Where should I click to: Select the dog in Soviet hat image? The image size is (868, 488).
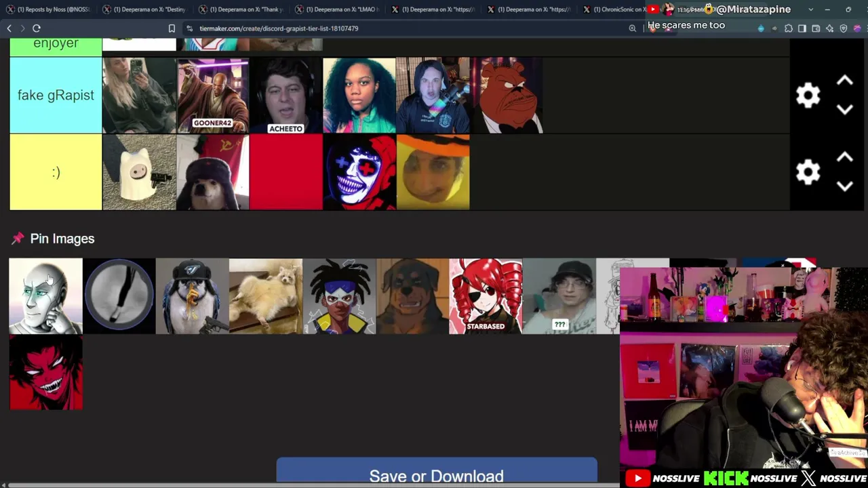tap(212, 172)
